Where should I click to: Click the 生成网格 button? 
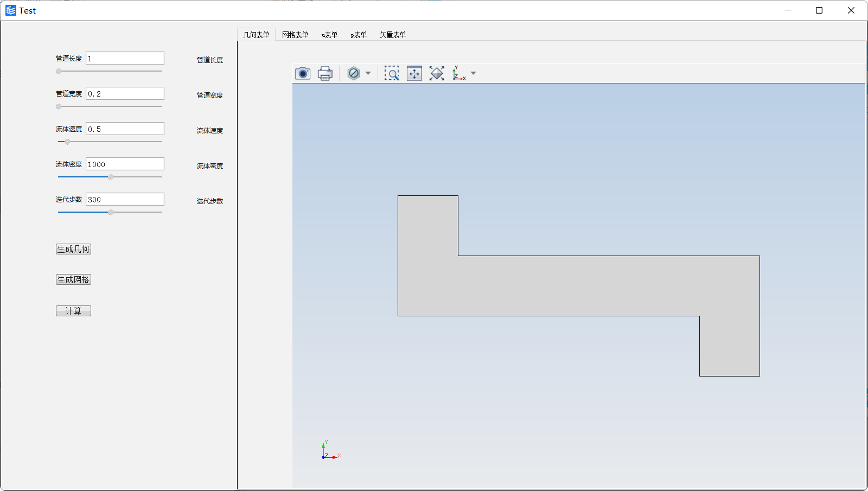click(x=73, y=279)
